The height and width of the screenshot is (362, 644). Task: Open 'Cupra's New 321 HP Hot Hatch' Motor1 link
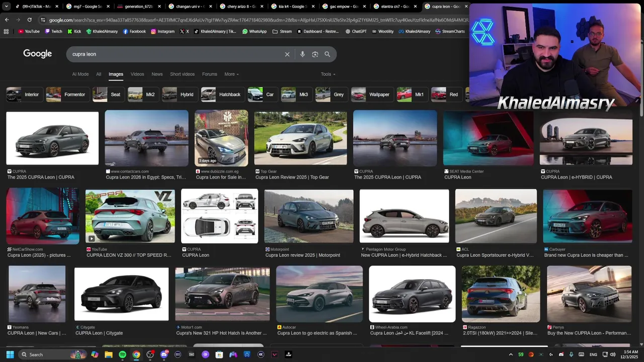pyautogui.click(x=222, y=333)
